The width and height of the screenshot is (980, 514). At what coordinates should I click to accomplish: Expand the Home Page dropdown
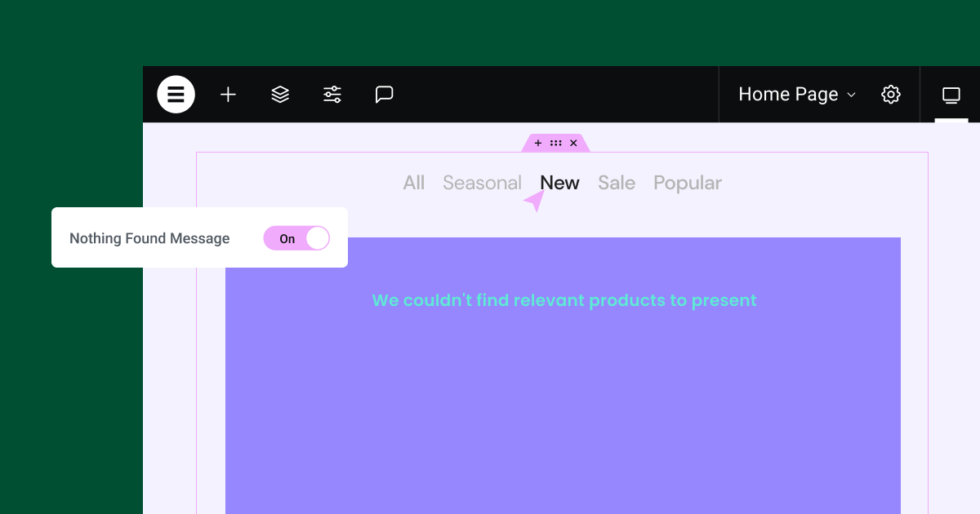(797, 95)
